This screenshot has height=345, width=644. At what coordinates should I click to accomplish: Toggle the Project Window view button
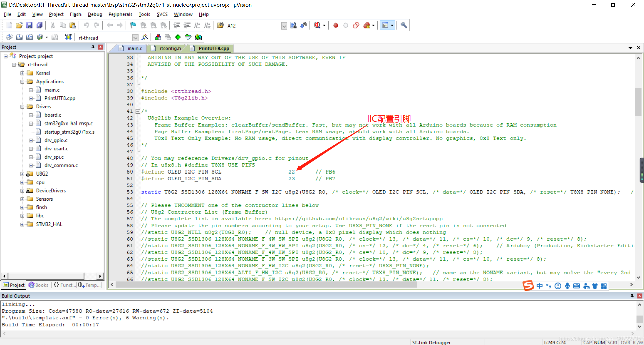385,25
